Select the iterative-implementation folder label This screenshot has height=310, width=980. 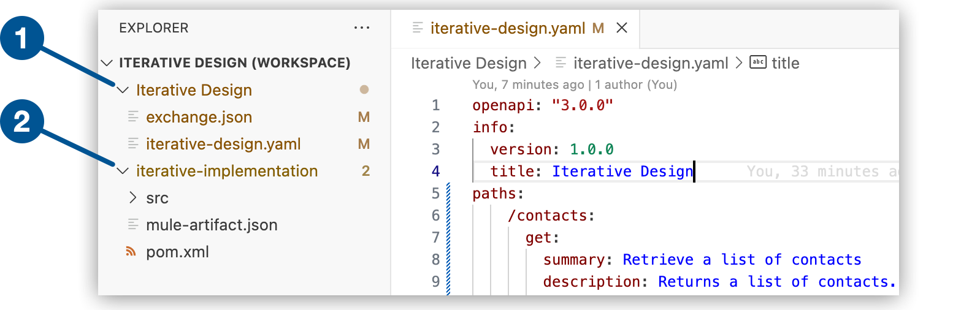[x=227, y=171]
